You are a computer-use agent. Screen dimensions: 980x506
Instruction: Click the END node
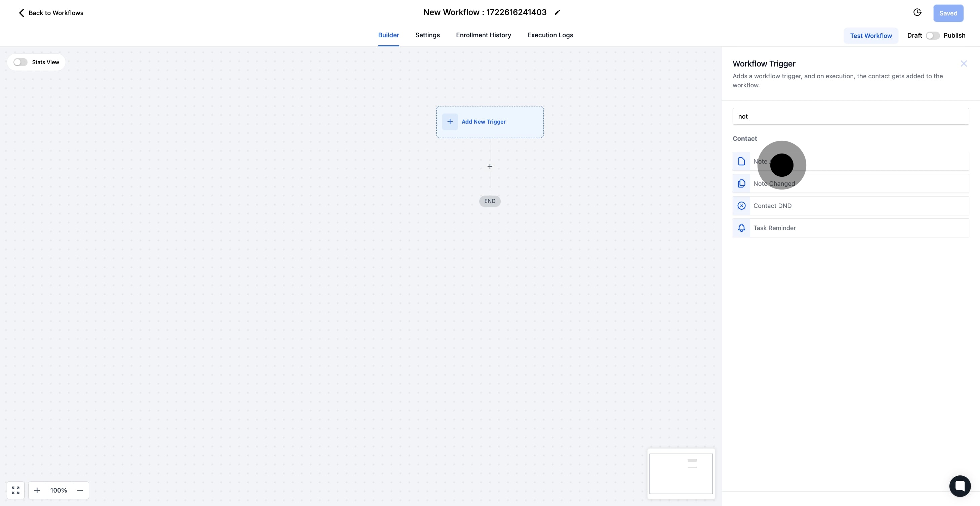click(x=490, y=201)
